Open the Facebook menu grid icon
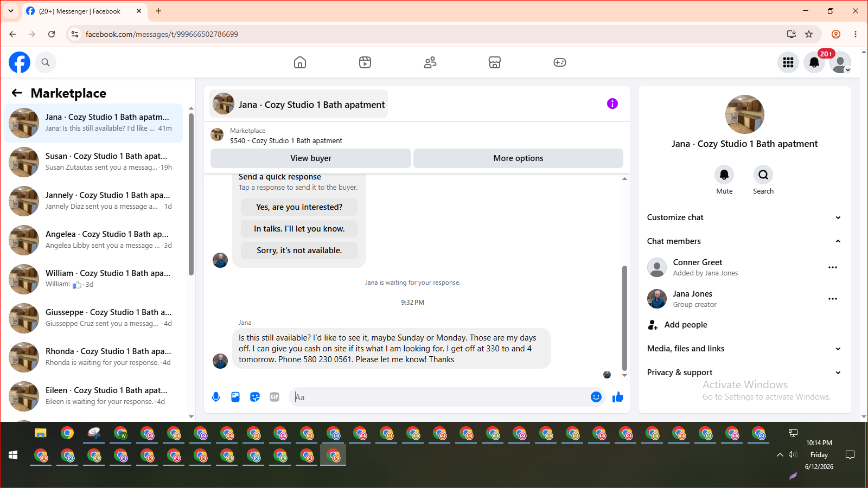The width and height of the screenshot is (868, 488). (x=788, y=62)
